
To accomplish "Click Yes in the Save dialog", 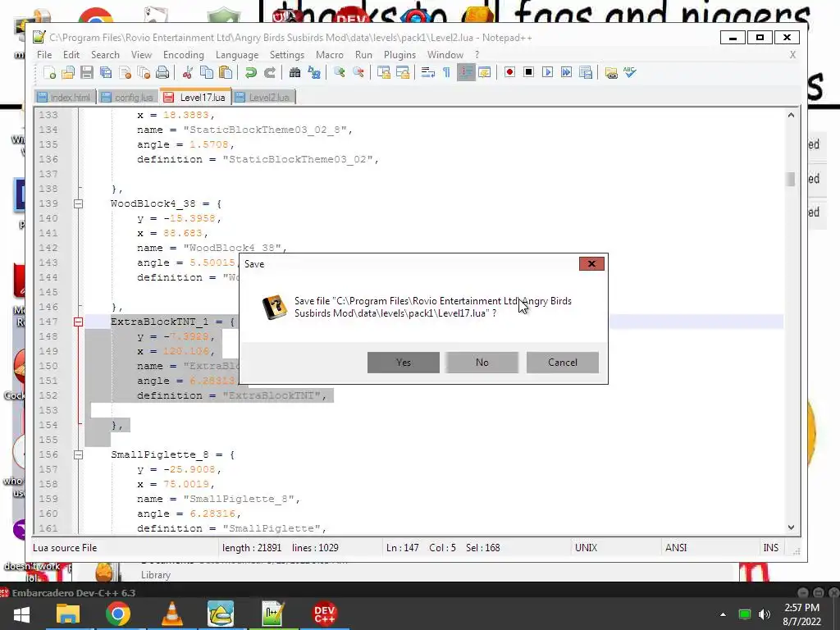I will coord(404,363).
